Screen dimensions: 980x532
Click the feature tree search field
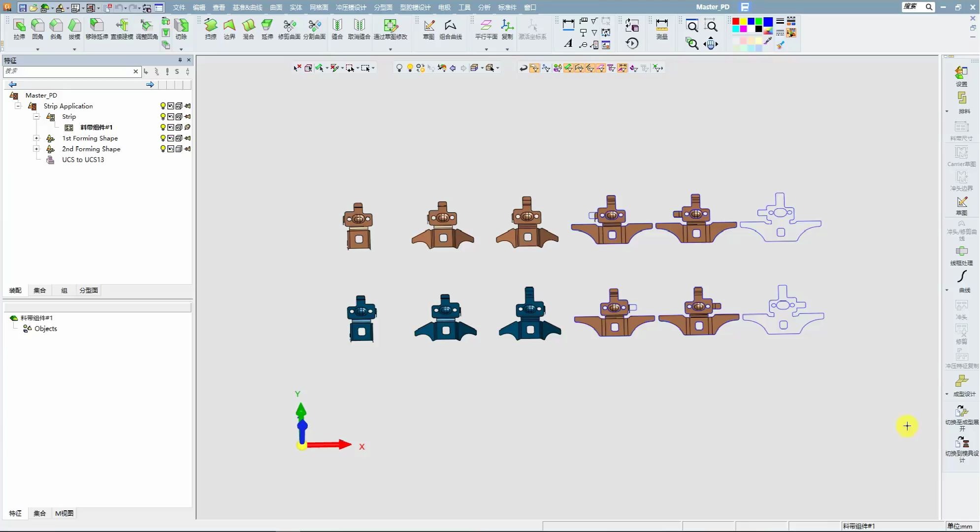(68, 71)
